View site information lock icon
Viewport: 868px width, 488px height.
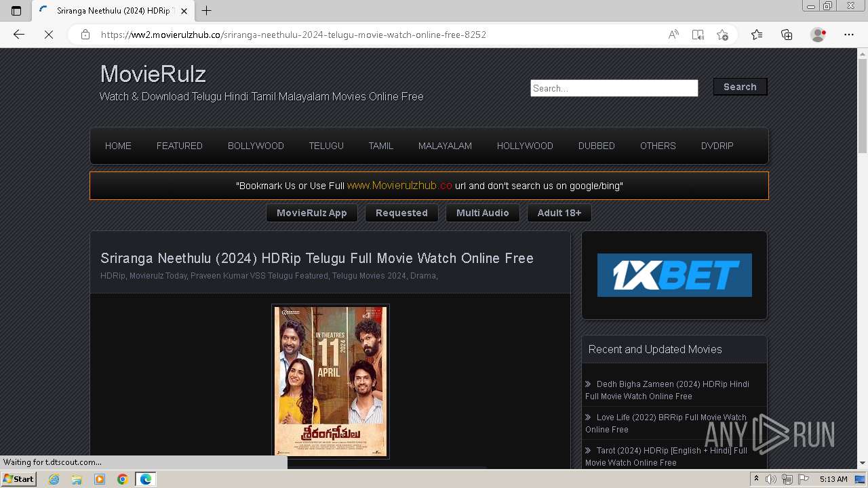pyautogui.click(x=85, y=35)
